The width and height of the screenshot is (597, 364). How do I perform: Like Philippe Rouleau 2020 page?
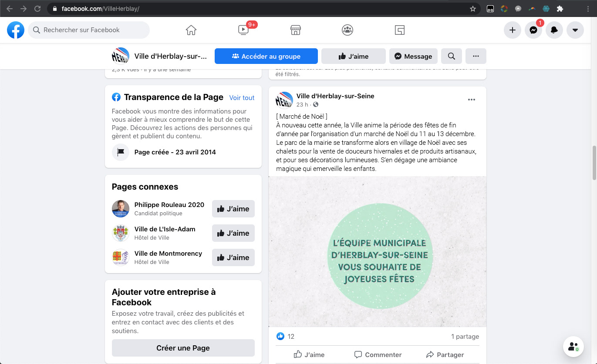point(233,209)
